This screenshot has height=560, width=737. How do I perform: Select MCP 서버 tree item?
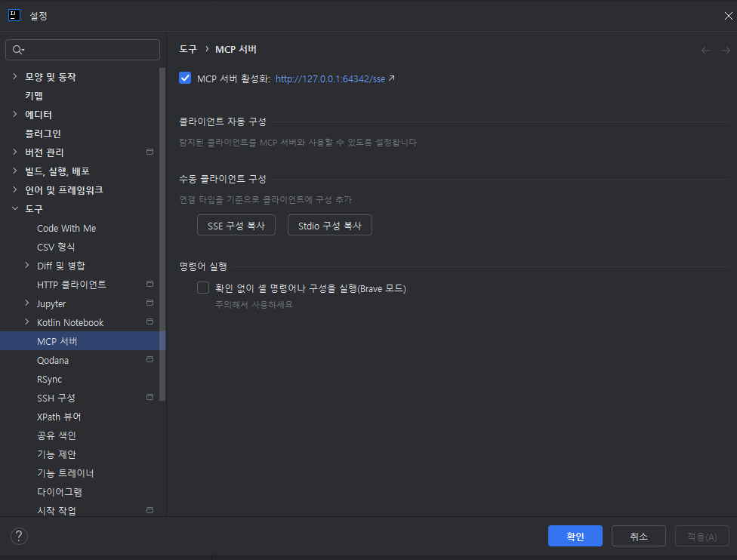[x=83, y=341]
